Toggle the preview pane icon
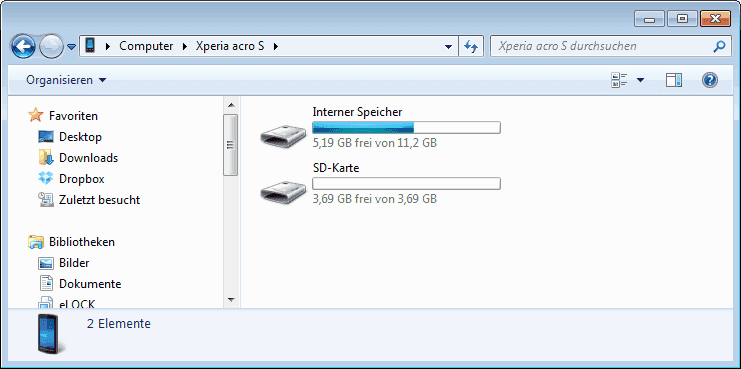Screen dimensions: 741x369 pyautogui.click(x=674, y=80)
